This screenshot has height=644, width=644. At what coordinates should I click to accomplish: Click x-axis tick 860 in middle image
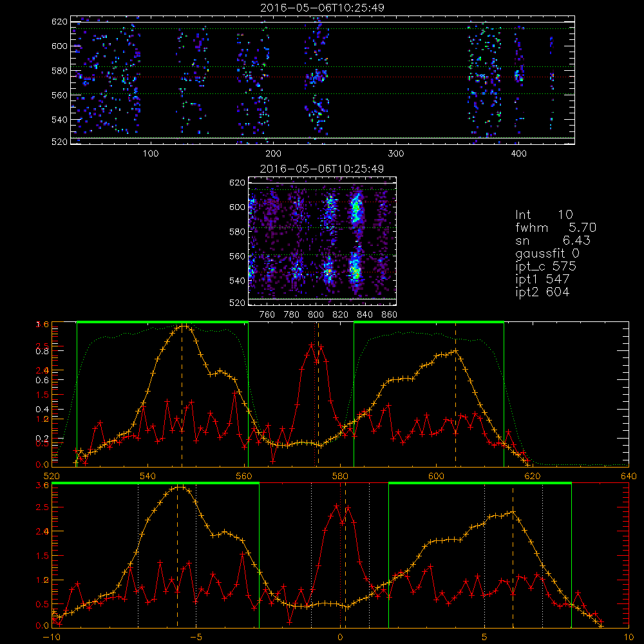click(390, 315)
